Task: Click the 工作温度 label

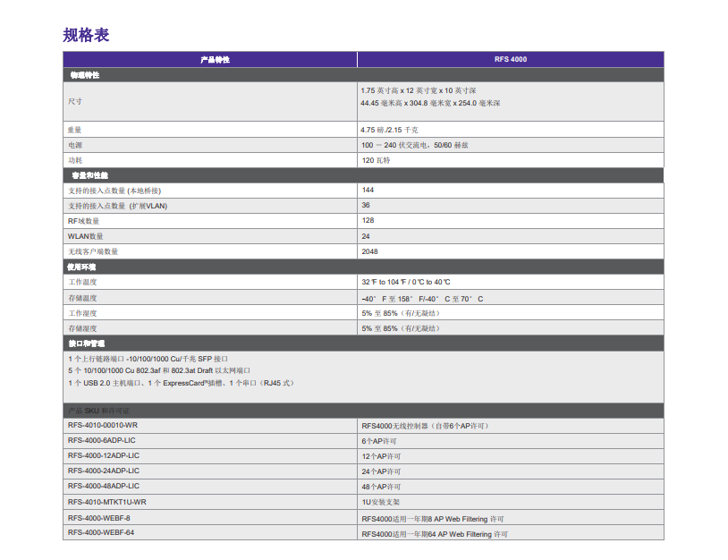Action: coord(82,283)
